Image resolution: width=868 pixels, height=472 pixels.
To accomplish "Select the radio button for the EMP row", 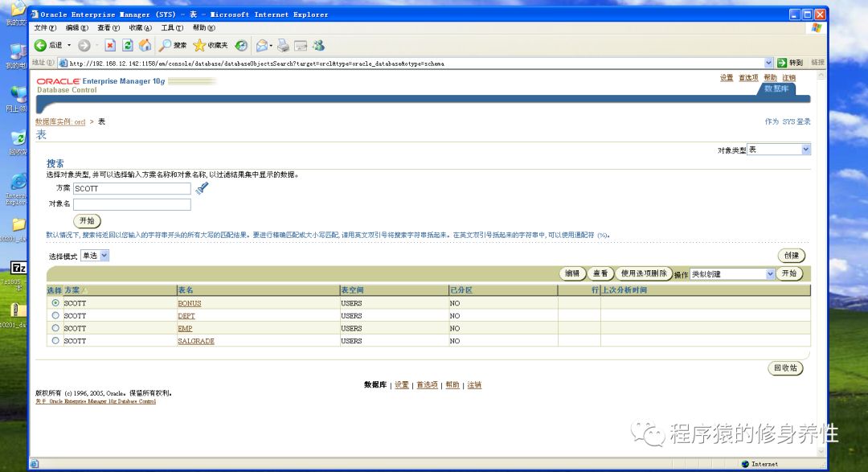I will coord(55,328).
